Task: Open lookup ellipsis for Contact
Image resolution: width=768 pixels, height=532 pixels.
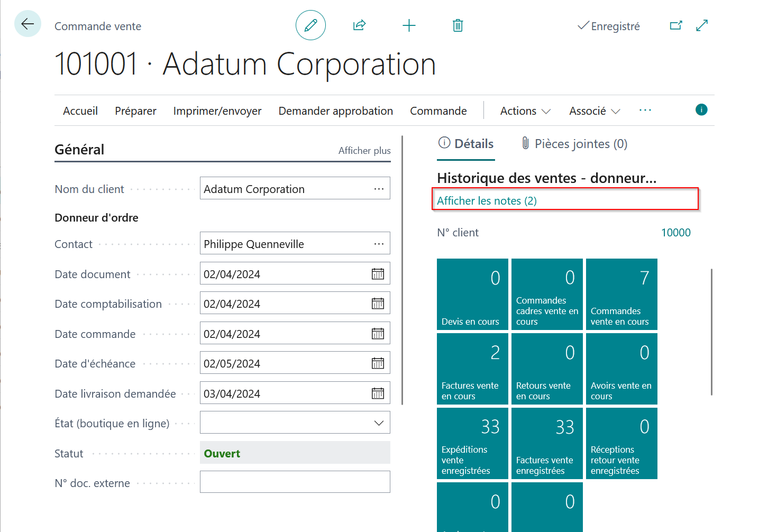Action: [x=379, y=244]
